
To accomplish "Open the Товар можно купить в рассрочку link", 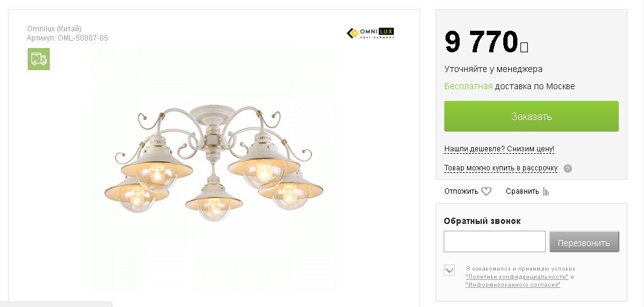I will [x=500, y=168].
